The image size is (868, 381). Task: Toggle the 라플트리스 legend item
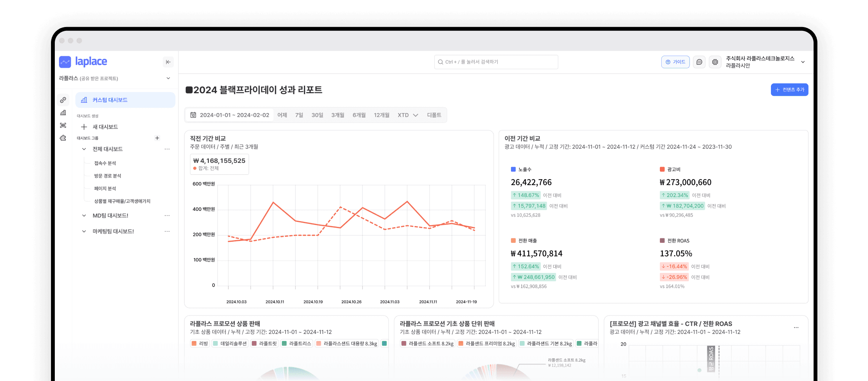(x=297, y=343)
